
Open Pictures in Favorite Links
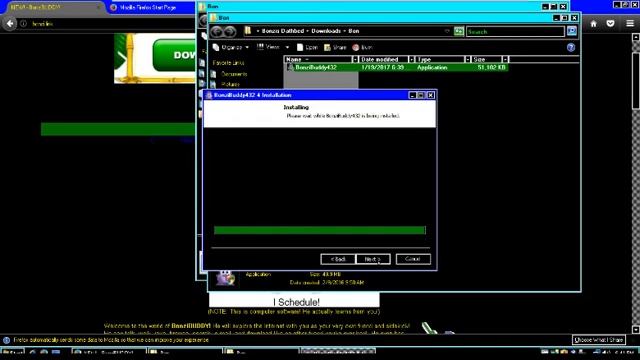tap(230, 84)
